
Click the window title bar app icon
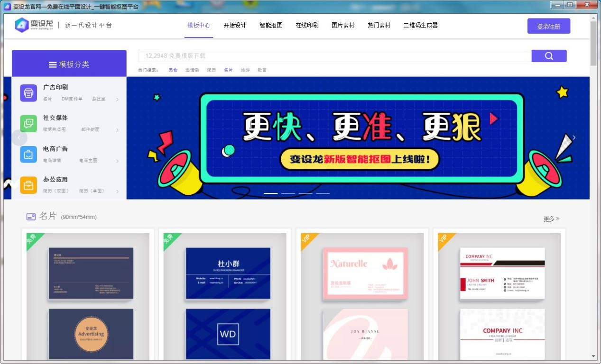click(x=7, y=7)
